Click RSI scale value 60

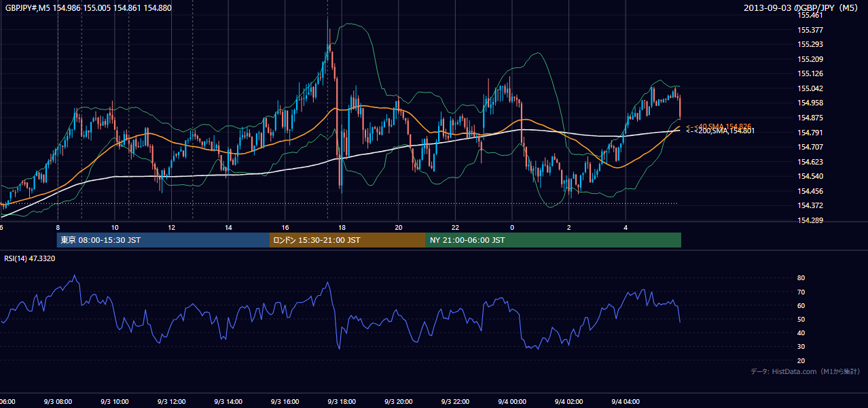(x=801, y=305)
